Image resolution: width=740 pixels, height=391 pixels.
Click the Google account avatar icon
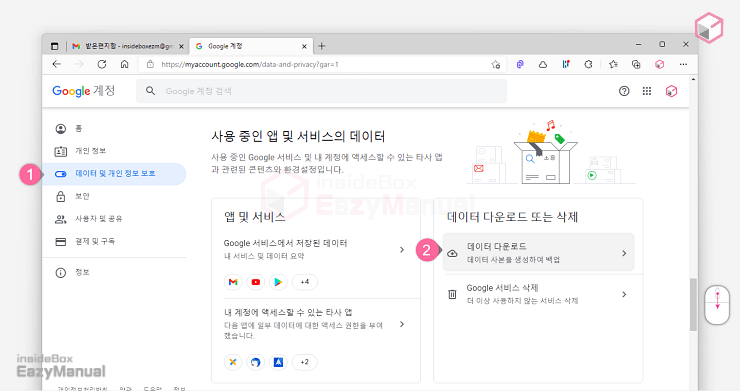tap(671, 91)
